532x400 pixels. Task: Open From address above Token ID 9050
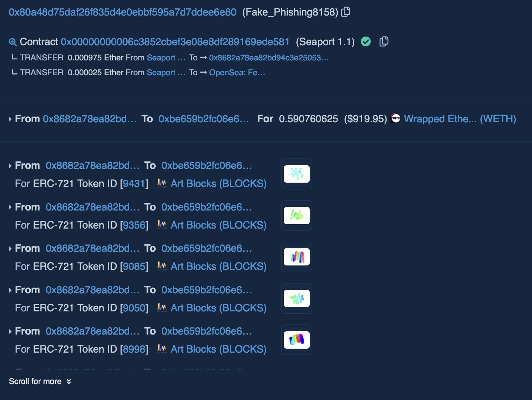coord(93,290)
